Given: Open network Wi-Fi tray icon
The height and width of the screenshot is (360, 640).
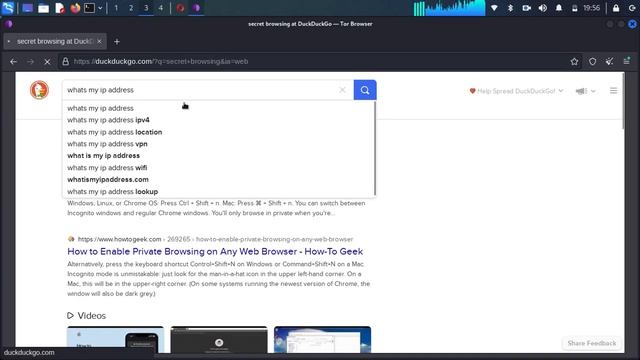Looking at the screenshot, I should [494, 8].
